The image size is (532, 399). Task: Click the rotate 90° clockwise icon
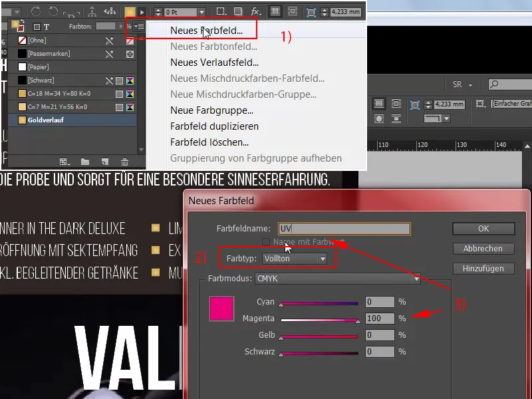(36, 11)
